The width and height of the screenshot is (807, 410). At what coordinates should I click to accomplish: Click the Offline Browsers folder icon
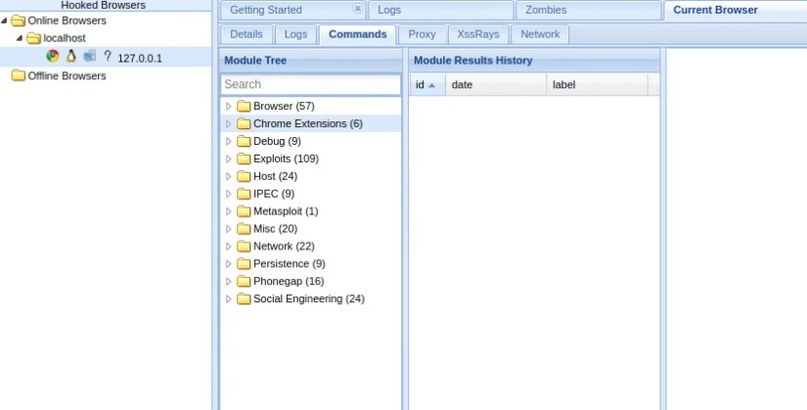18,76
